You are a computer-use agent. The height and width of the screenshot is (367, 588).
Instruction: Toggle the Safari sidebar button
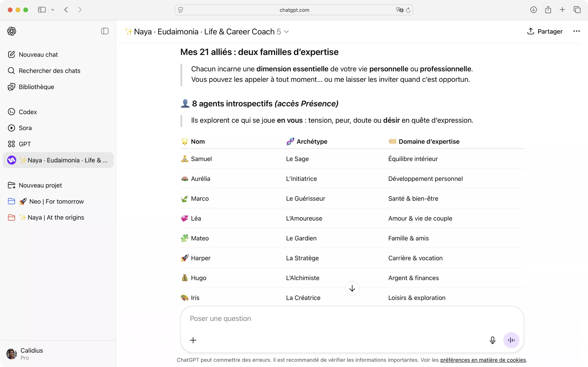[42, 10]
